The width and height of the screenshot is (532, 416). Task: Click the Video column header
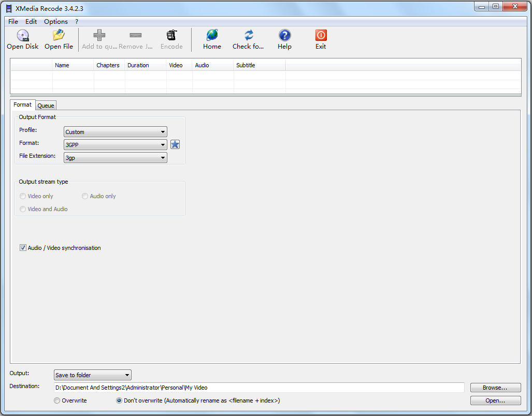[179, 65]
